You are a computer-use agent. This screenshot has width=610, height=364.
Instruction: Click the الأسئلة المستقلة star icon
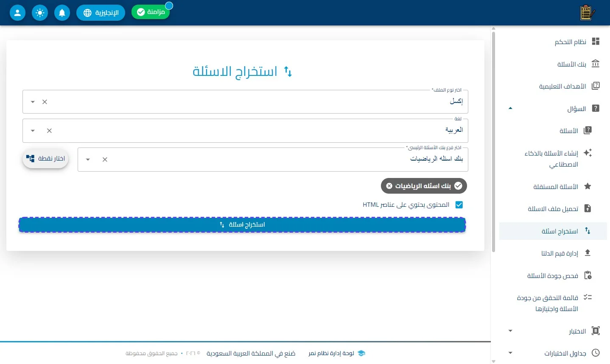pyautogui.click(x=588, y=186)
